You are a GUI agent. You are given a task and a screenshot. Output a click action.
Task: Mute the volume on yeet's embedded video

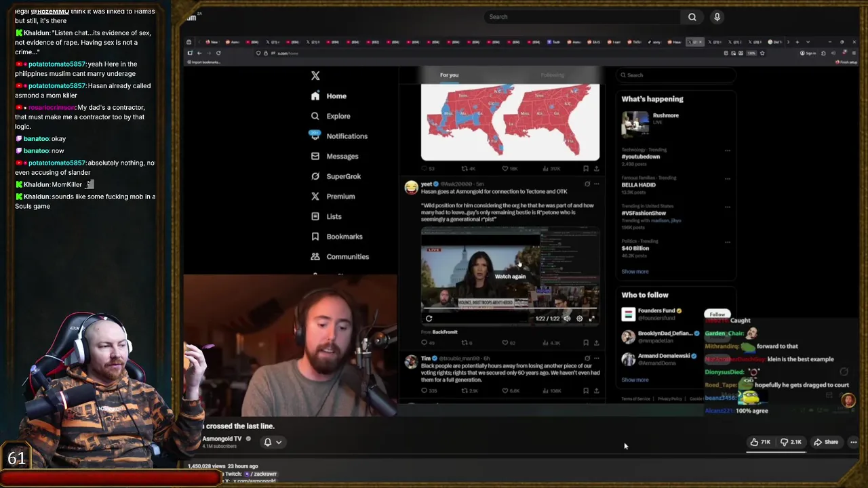click(x=567, y=319)
